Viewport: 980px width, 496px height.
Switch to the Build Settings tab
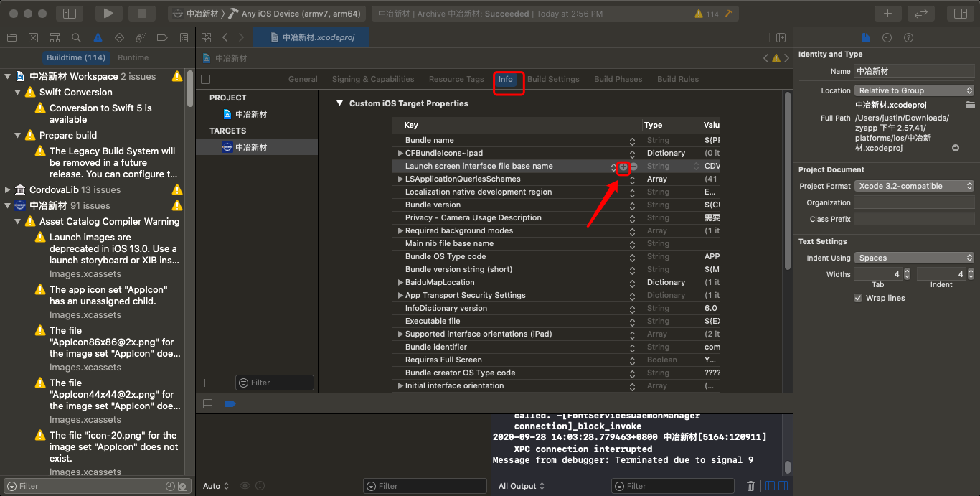click(553, 79)
